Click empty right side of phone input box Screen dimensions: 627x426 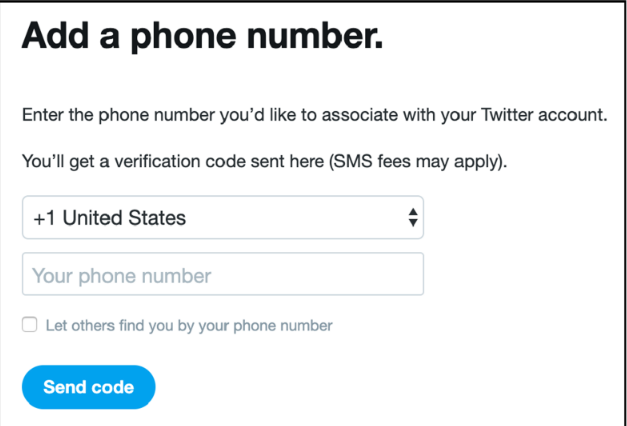[x=340, y=274]
